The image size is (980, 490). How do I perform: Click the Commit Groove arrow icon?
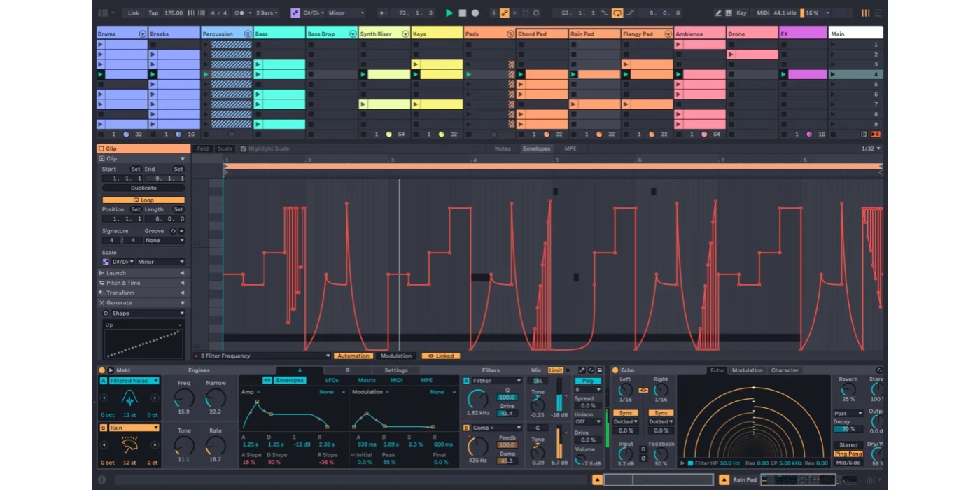[x=181, y=231]
